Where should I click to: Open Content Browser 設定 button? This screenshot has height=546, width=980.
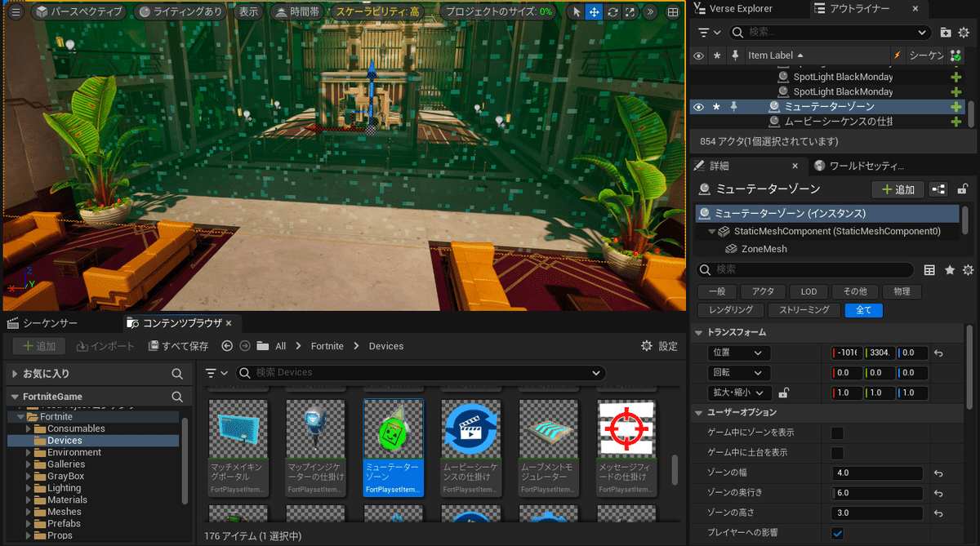pyautogui.click(x=660, y=346)
